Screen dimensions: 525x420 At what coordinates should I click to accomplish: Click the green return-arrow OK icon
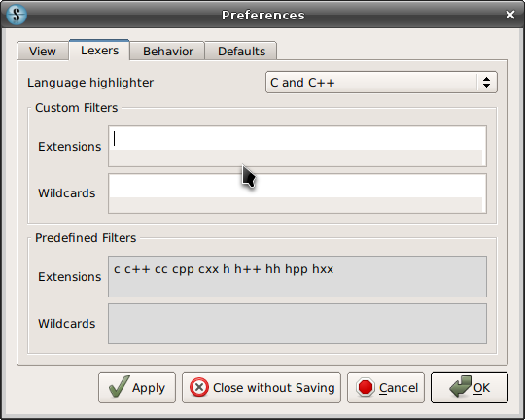pyautogui.click(x=460, y=386)
